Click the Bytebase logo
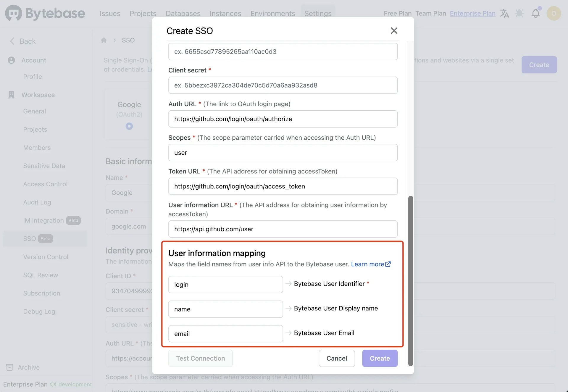Image resolution: width=568 pixels, height=392 pixels. coord(45,13)
